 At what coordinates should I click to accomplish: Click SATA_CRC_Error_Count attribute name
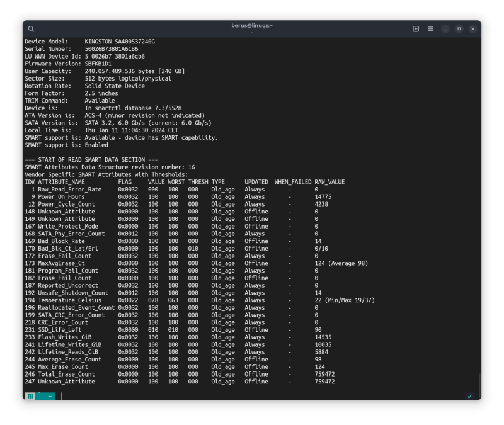[x=71, y=315]
